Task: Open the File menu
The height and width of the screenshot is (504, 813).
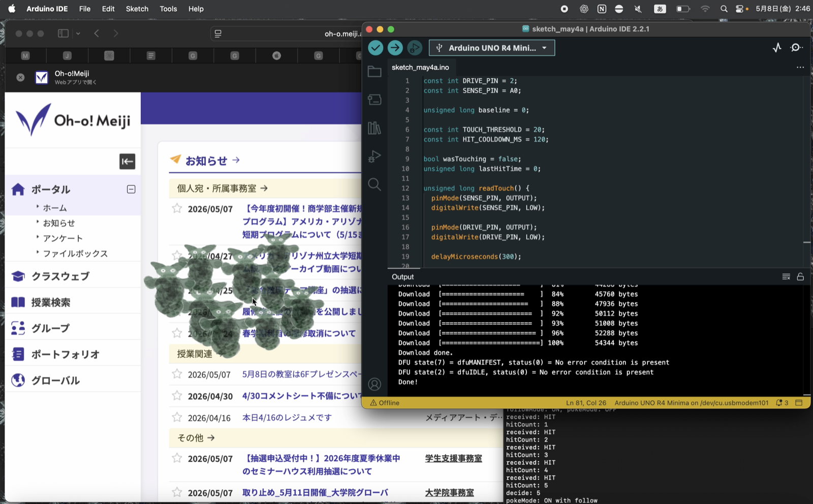Action: pyautogui.click(x=85, y=9)
